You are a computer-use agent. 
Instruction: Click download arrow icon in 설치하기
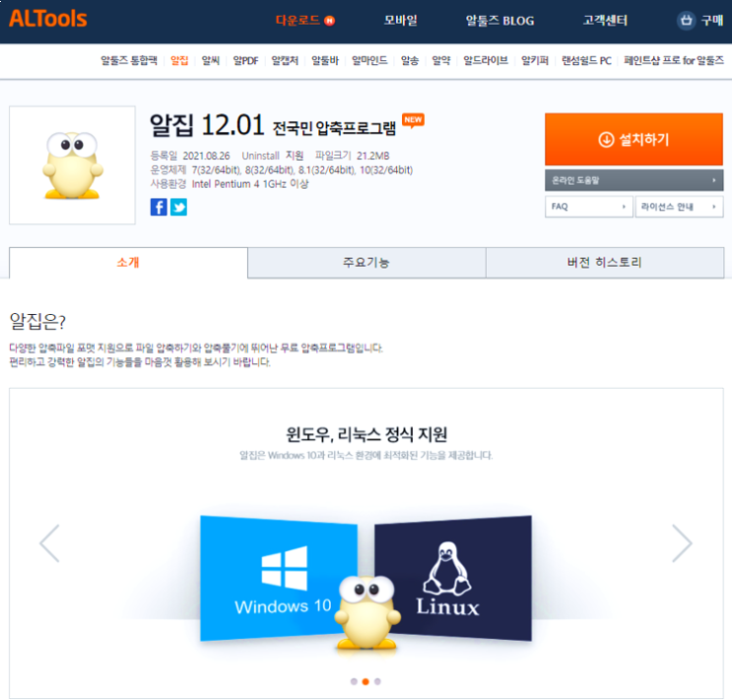(x=606, y=139)
